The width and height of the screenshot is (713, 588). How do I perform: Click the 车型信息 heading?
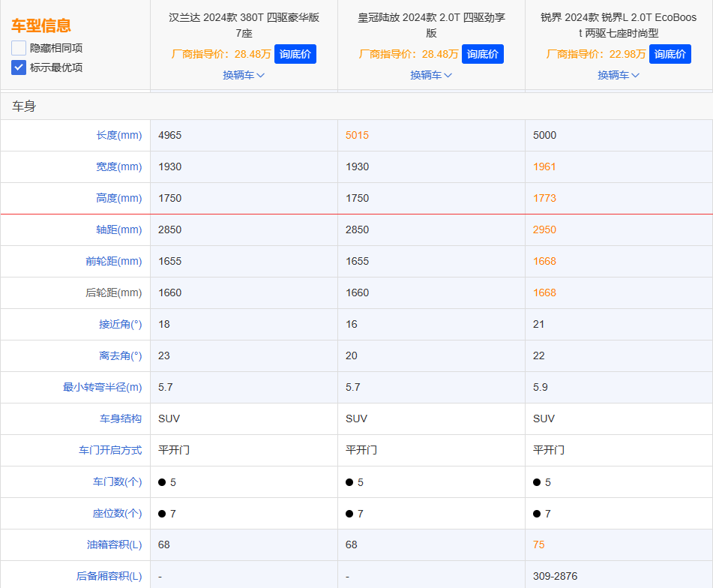[x=41, y=25]
